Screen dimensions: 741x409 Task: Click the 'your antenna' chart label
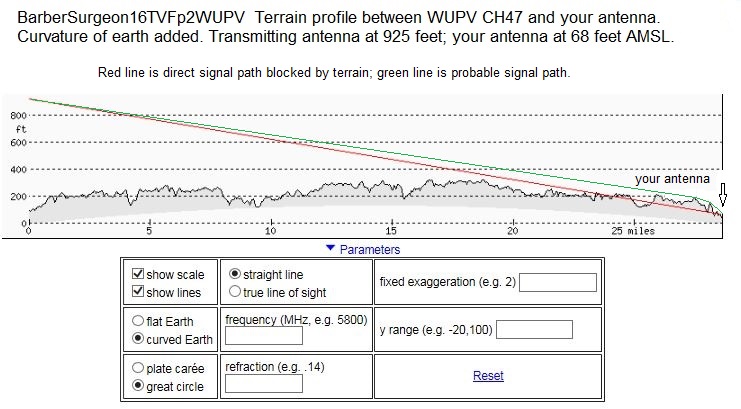[672, 179]
